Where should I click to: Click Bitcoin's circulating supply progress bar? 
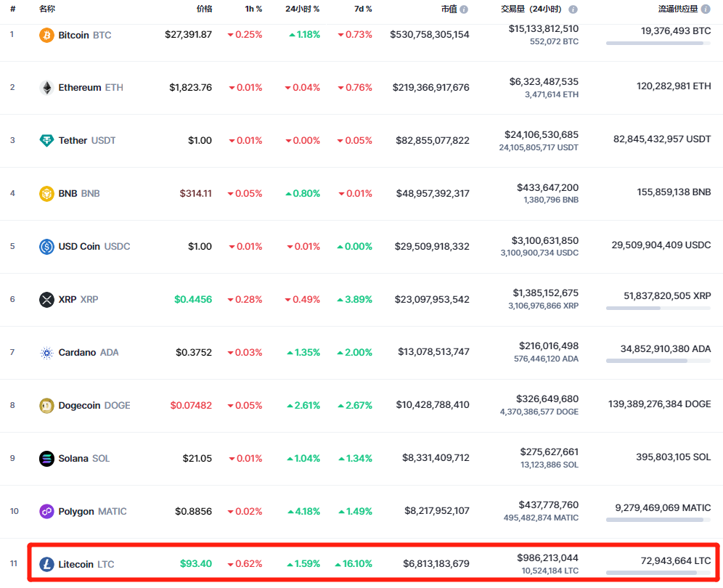pyautogui.click(x=658, y=44)
